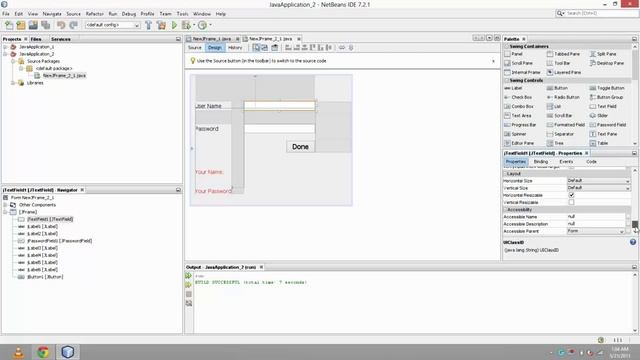
Task: Click the Build Project hammer icon
Action: coord(149,25)
